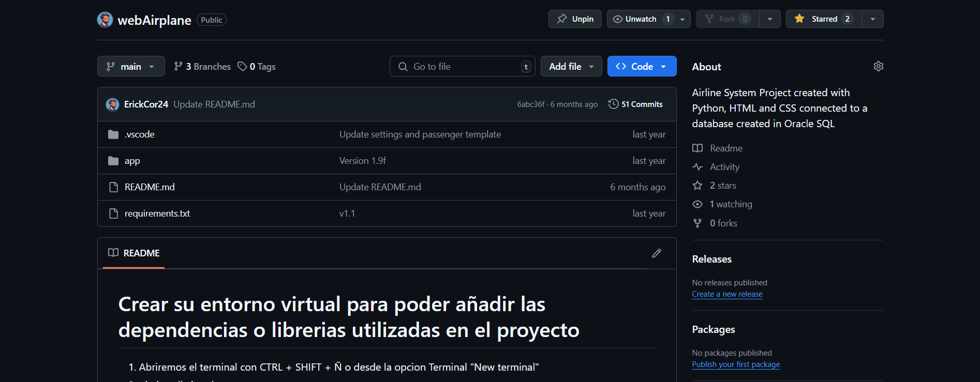Focus the Go to file search field
Image resolution: width=980 pixels, height=382 pixels.
click(x=463, y=66)
